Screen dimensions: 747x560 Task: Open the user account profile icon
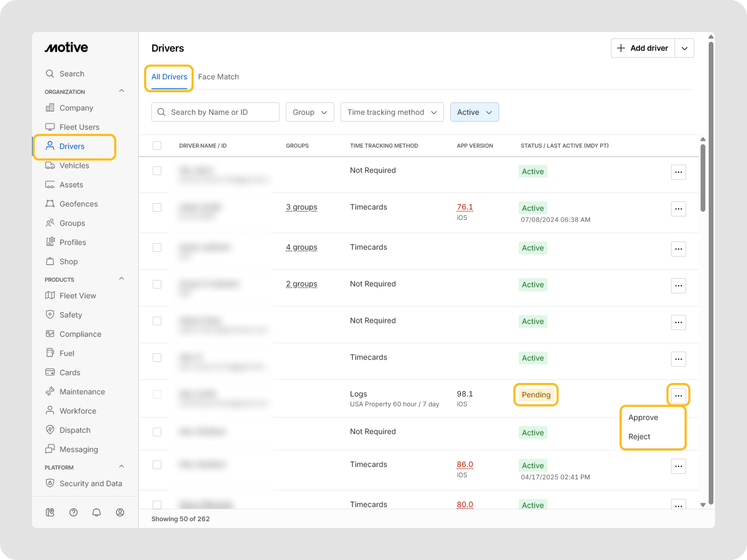(120, 513)
